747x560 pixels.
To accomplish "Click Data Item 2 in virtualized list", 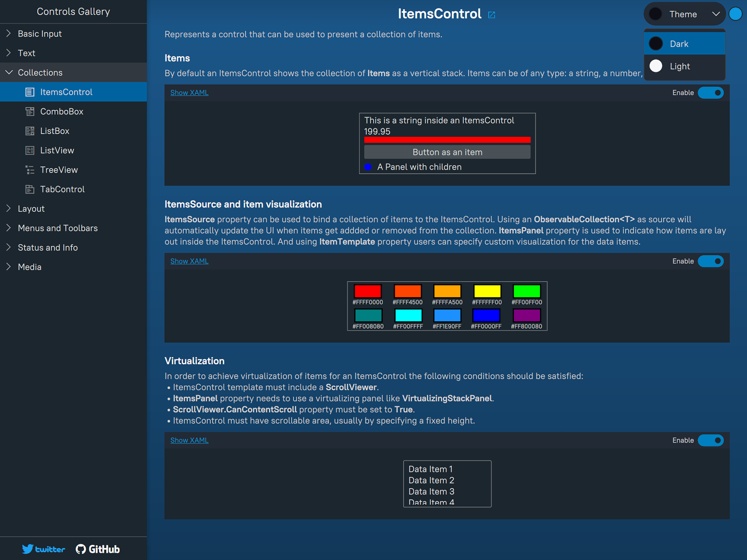I will 431,480.
